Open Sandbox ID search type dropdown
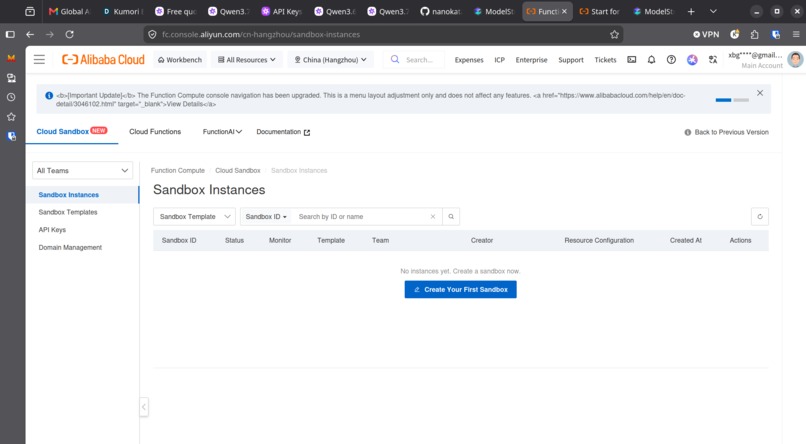The height and width of the screenshot is (444, 806). [x=266, y=216]
